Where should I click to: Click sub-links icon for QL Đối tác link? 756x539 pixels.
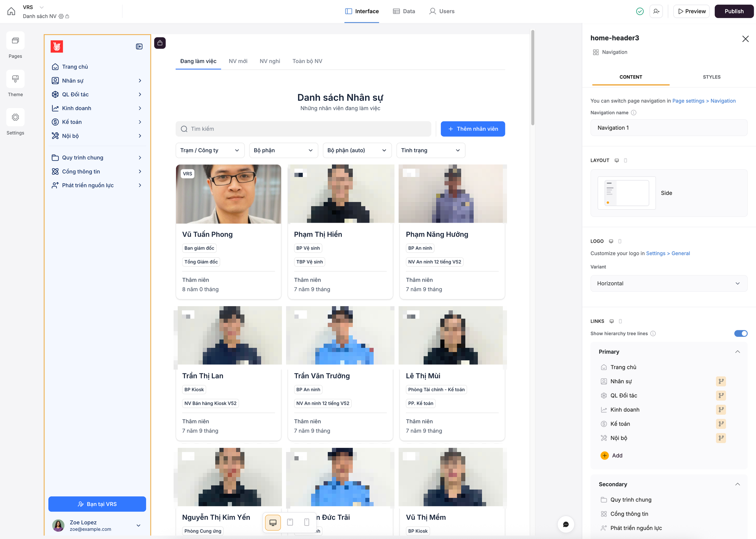pos(721,396)
